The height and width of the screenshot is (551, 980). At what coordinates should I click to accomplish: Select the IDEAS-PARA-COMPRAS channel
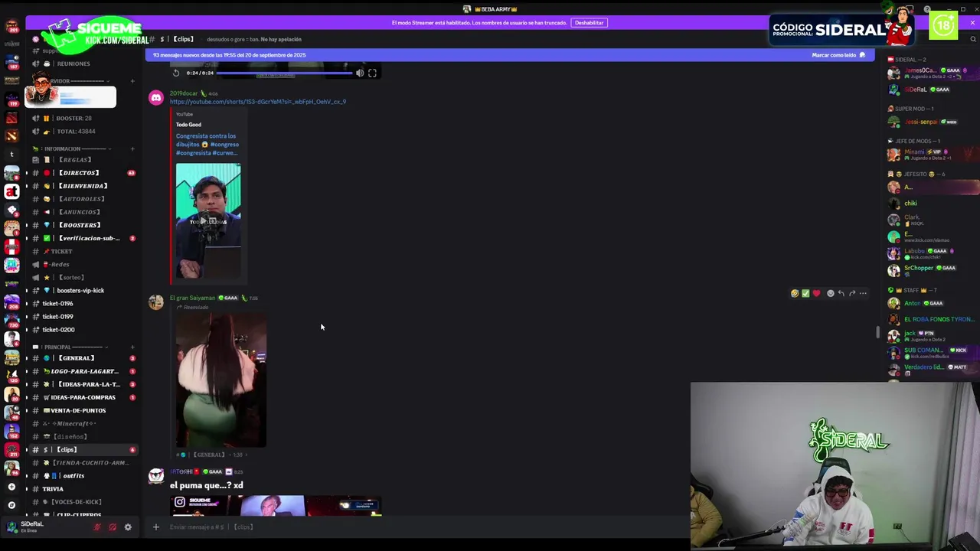tap(83, 397)
